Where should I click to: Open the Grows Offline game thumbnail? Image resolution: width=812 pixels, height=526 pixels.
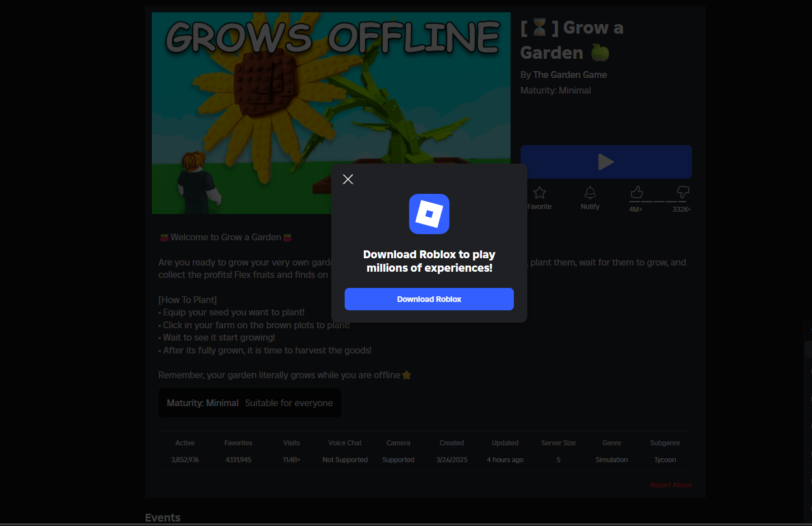pyautogui.click(x=331, y=113)
